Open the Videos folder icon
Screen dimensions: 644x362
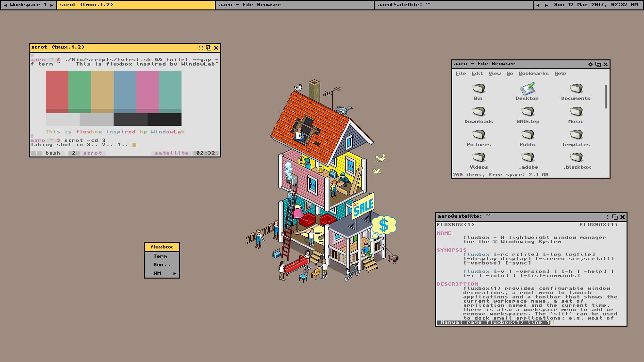pos(479,157)
